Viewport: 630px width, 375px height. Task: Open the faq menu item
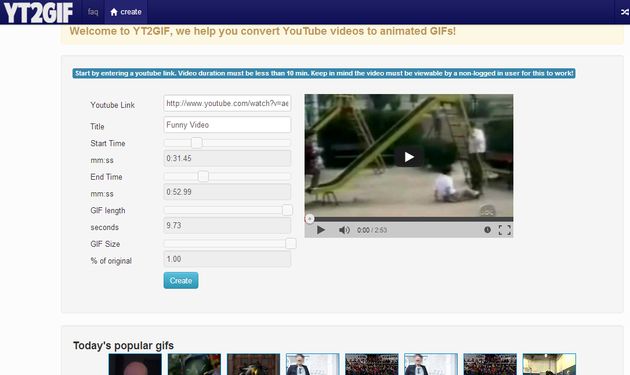pos(93,12)
